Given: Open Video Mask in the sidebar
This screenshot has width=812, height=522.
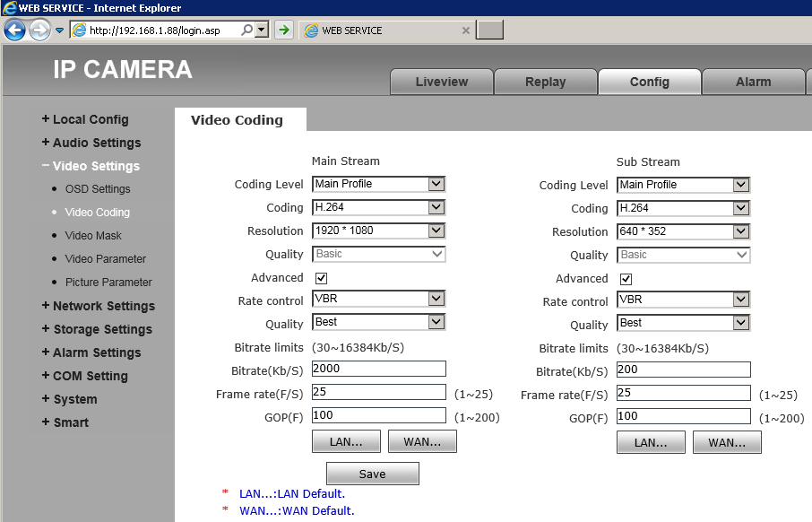Looking at the screenshot, I should point(93,236).
